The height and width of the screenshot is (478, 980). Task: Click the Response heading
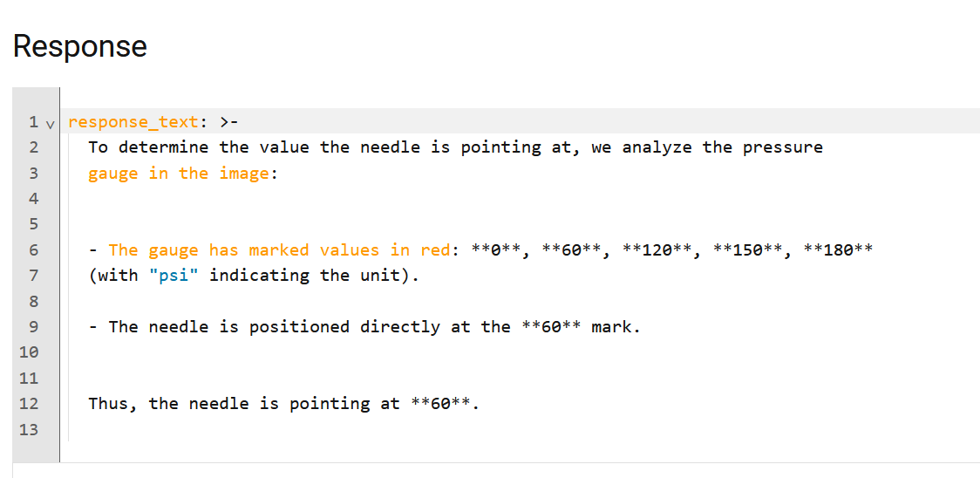80,46
